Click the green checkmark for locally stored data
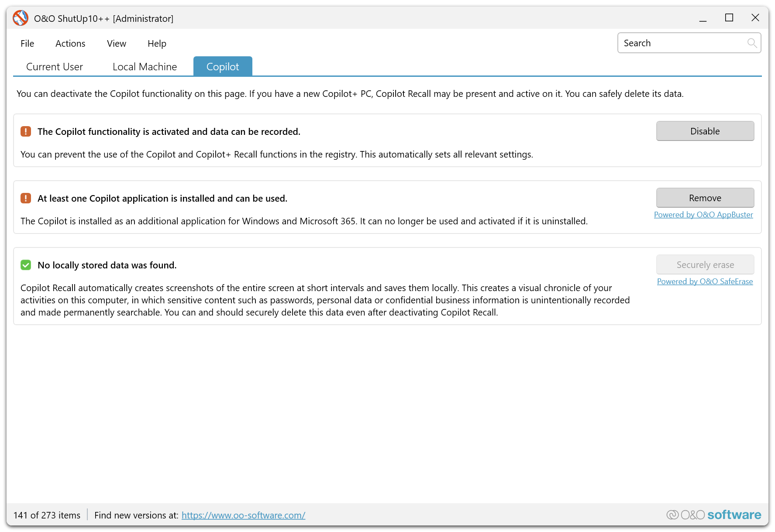 (26, 265)
